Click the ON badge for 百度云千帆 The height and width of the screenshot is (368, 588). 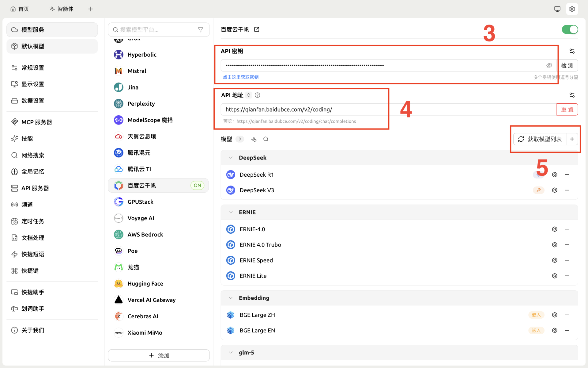(x=198, y=186)
